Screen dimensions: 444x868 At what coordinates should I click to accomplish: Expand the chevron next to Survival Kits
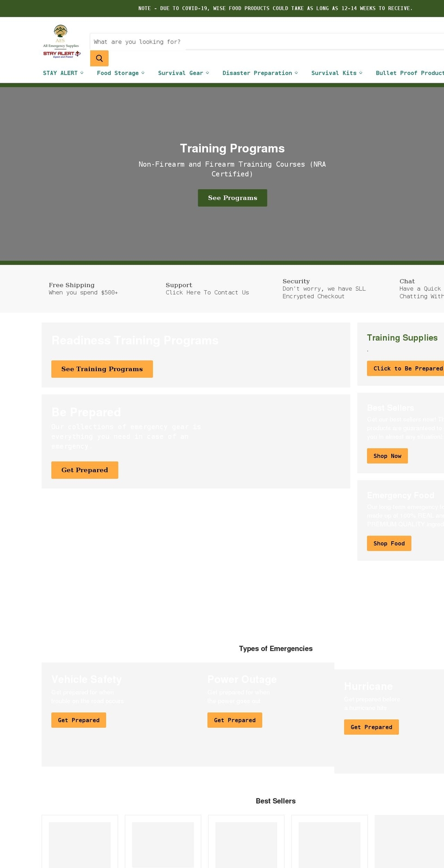361,73
